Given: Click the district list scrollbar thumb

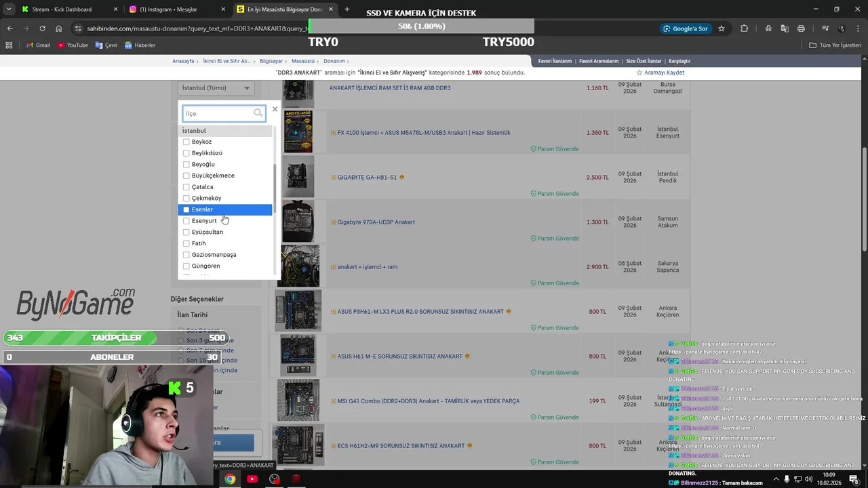Looking at the screenshot, I should tap(274, 190).
